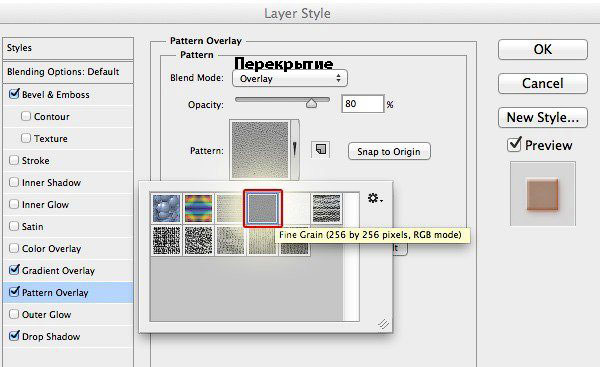The width and height of the screenshot is (600, 367).
Task: Enable the Stroke effect checkbox
Action: tap(14, 160)
